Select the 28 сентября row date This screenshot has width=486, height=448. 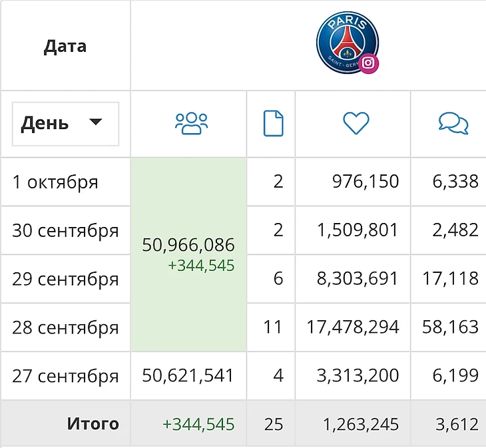click(65, 328)
